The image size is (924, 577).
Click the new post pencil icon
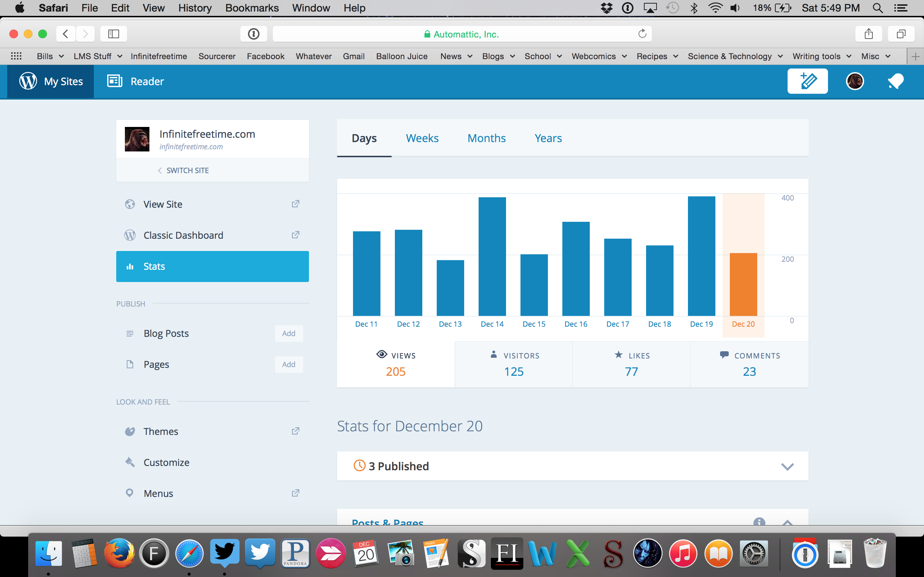807,81
